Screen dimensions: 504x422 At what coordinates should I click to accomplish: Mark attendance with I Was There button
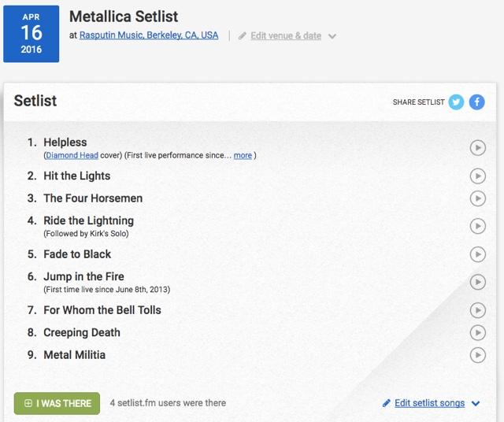57,403
